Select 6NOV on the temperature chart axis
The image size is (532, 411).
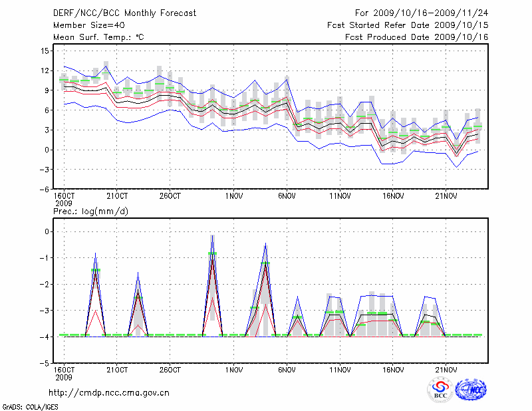coord(287,196)
